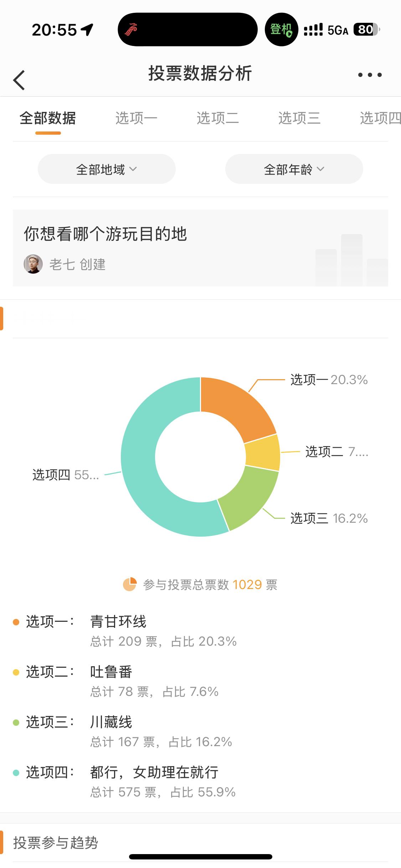Switch to the 选项三 tab
Image resolution: width=401 pixels, height=868 pixels.
(299, 118)
